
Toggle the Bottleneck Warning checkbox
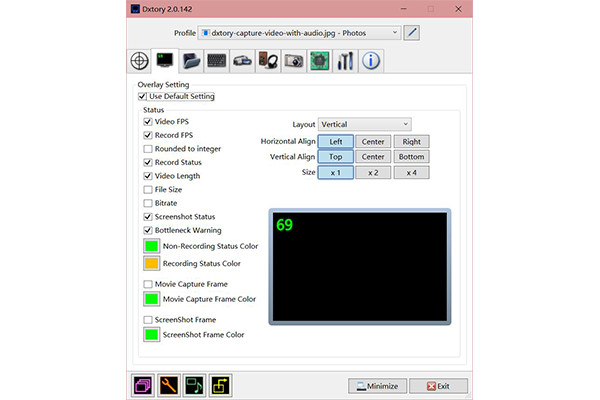148,230
